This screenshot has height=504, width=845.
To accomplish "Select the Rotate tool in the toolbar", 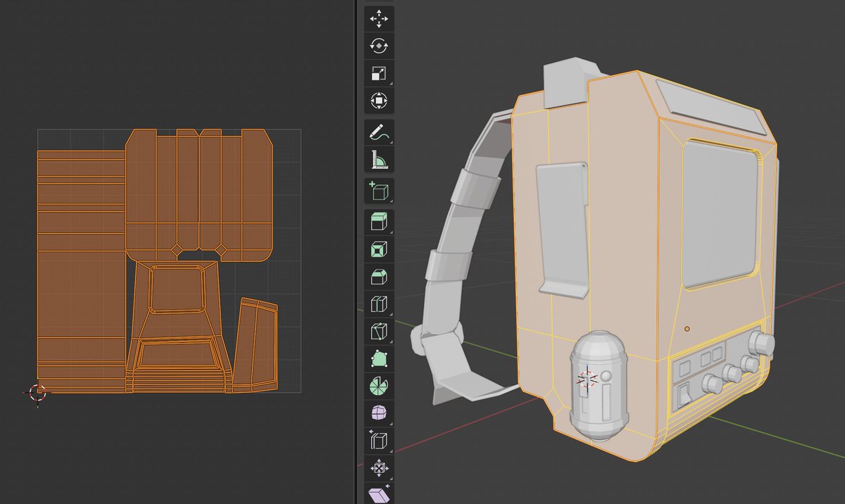I will [x=379, y=46].
